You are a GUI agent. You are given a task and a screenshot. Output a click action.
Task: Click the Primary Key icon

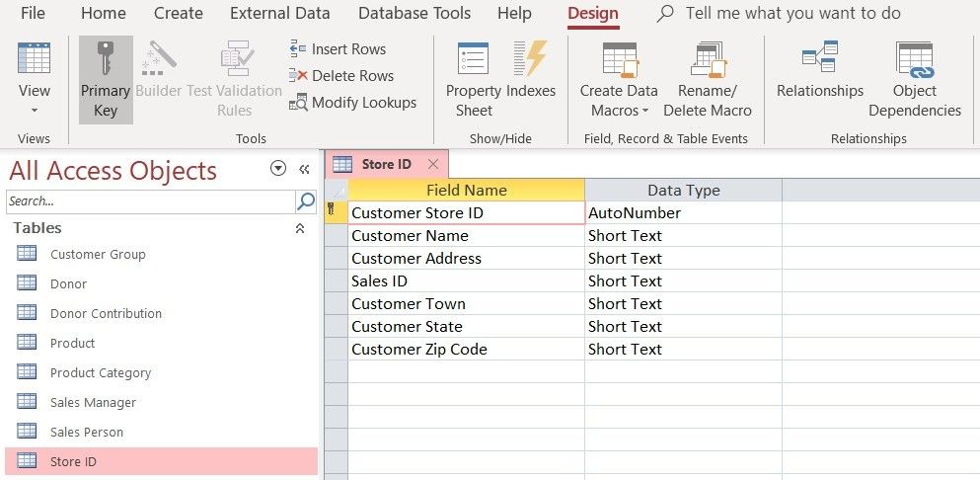(105, 59)
